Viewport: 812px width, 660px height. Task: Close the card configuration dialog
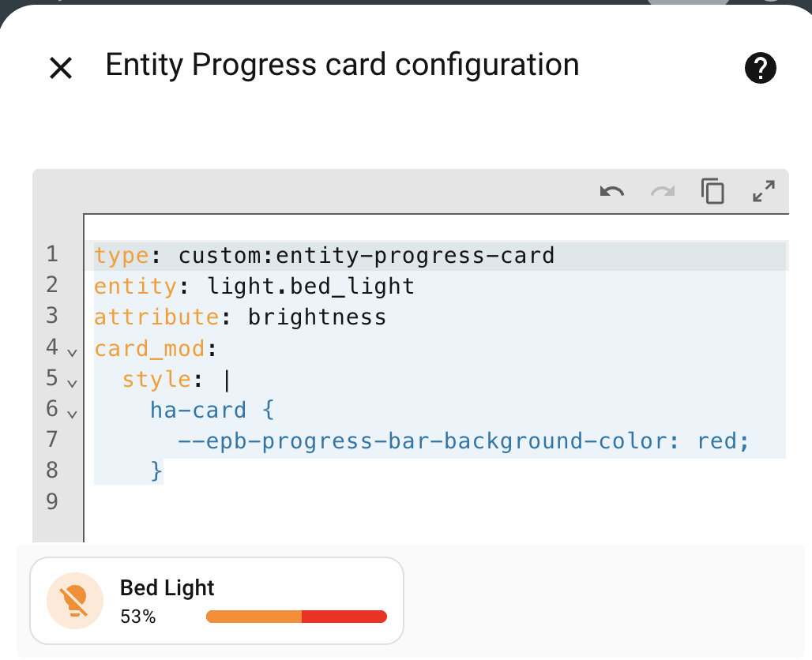pos(61,69)
